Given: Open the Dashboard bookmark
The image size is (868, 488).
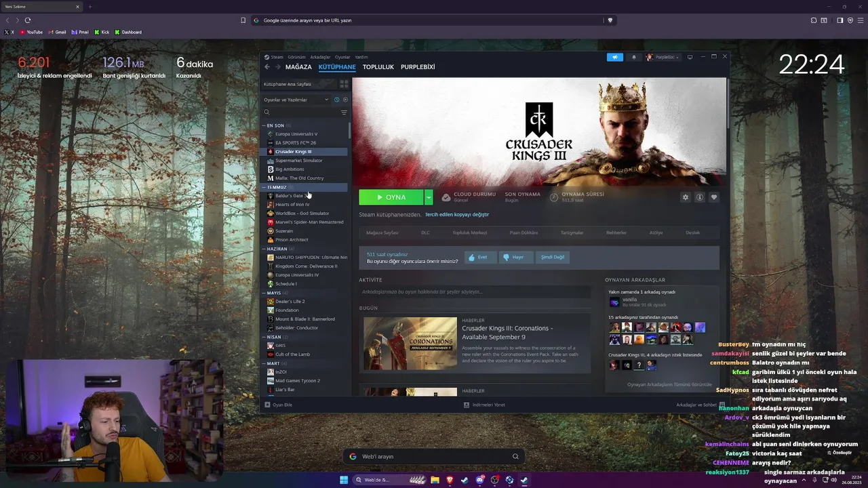Looking at the screenshot, I should point(128,32).
